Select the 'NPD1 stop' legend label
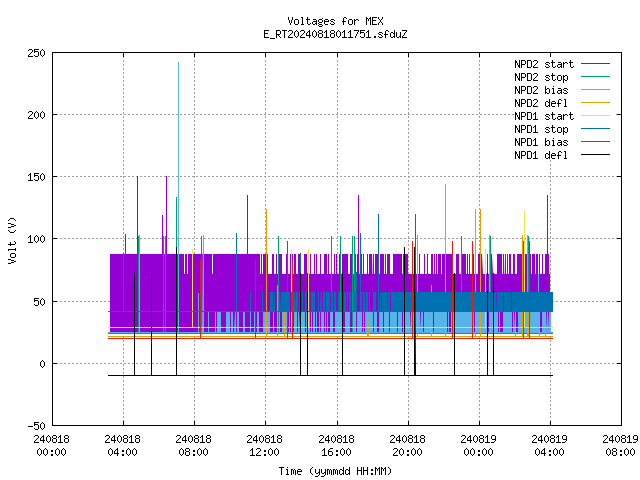This screenshot has height=480, width=640. [x=541, y=129]
